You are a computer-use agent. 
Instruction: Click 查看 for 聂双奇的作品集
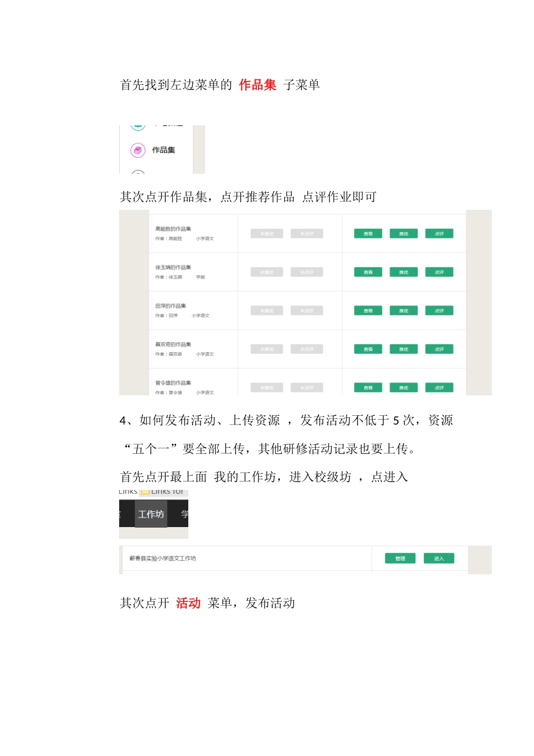368,349
